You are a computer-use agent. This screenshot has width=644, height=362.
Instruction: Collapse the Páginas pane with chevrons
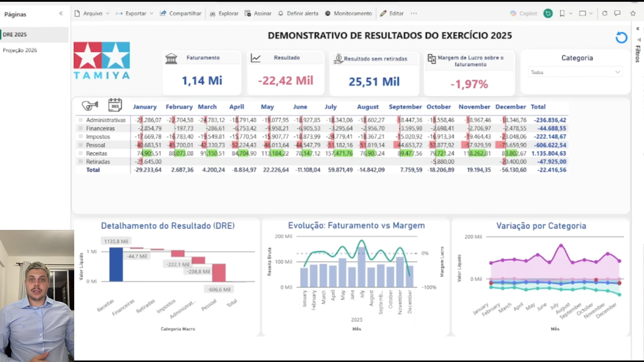coord(61,14)
